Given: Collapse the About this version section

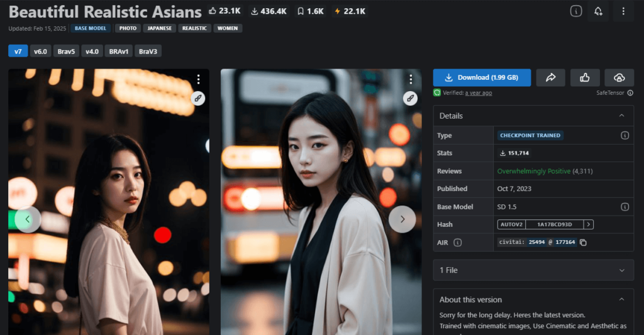Looking at the screenshot, I should [621, 300].
